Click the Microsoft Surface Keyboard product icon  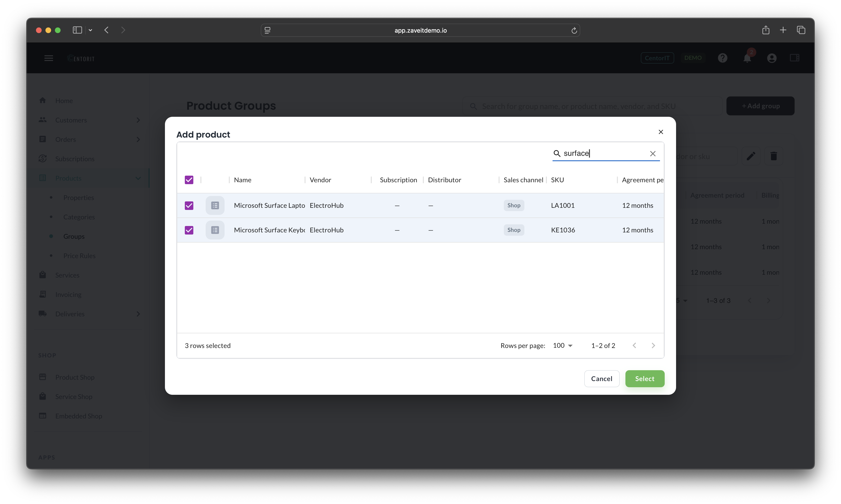point(215,230)
